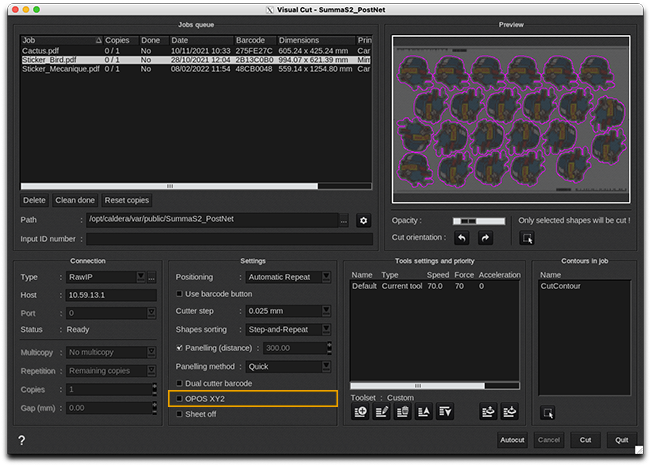
Task: Select Sticker_Mecanique.pdf in the jobs queue
Action: [x=60, y=69]
